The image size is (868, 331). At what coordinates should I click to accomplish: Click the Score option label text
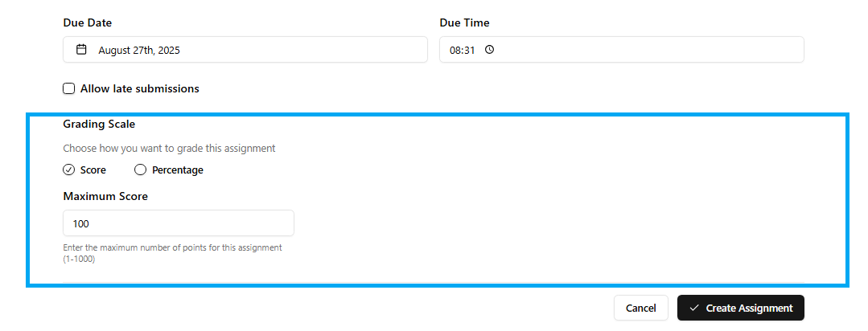click(93, 170)
